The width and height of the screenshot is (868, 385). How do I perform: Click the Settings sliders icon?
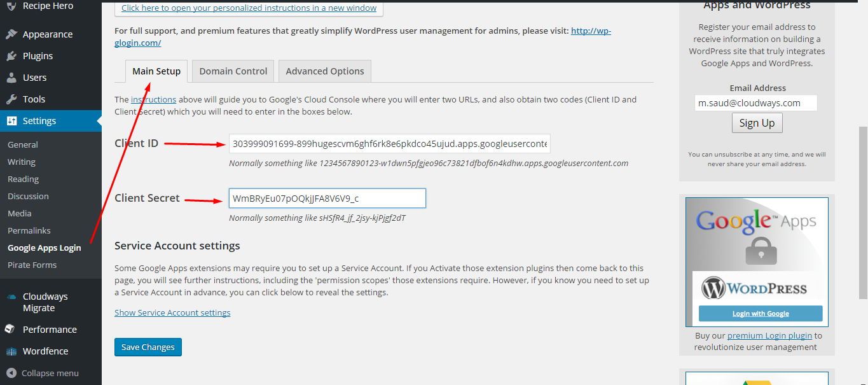pyautogui.click(x=11, y=121)
